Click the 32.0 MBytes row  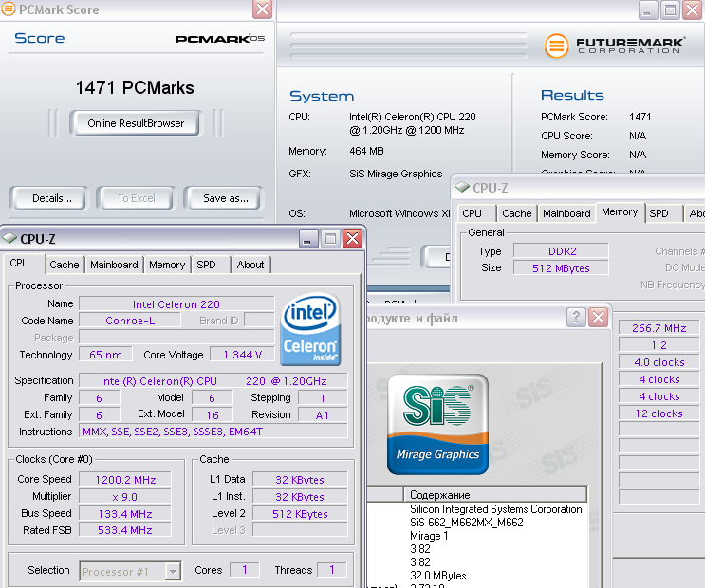point(438,575)
